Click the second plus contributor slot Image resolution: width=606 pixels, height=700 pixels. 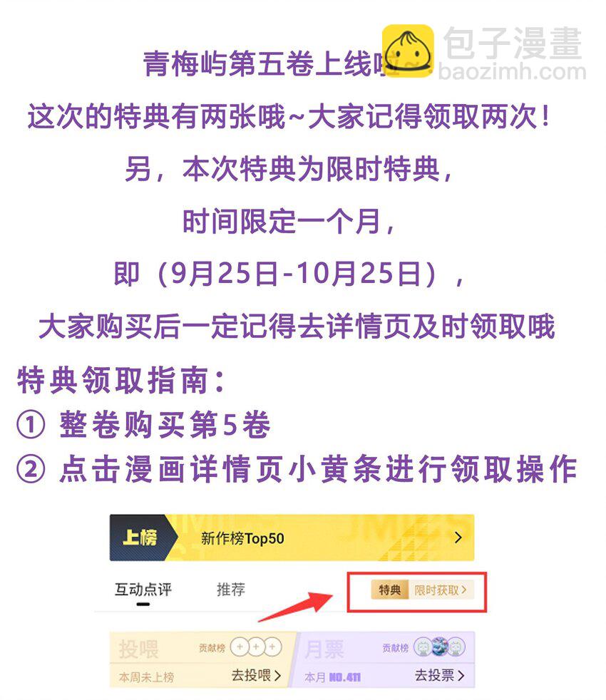257,647
